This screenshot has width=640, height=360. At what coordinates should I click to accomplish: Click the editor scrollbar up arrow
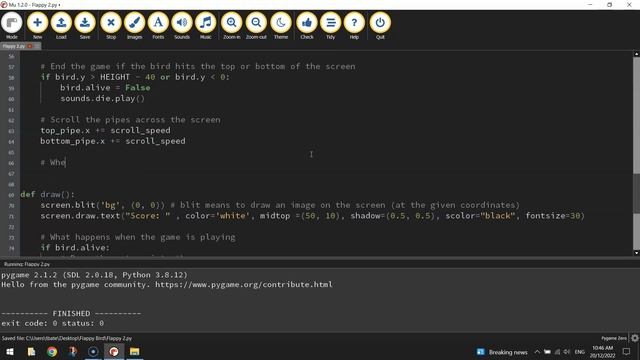(636, 54)
